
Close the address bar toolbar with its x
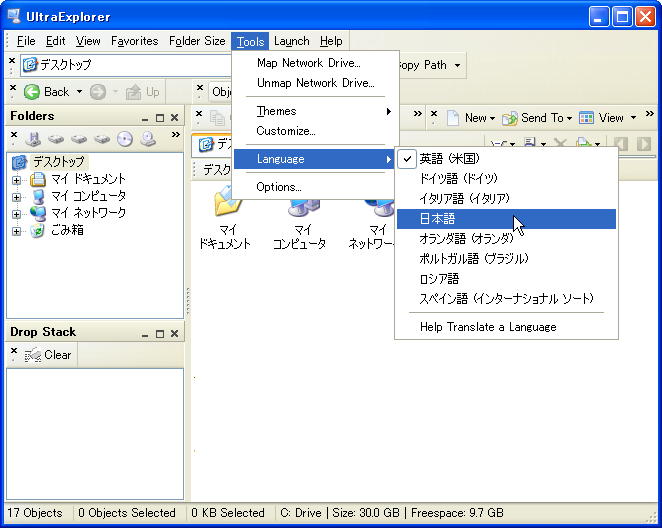tap(12, 61)
